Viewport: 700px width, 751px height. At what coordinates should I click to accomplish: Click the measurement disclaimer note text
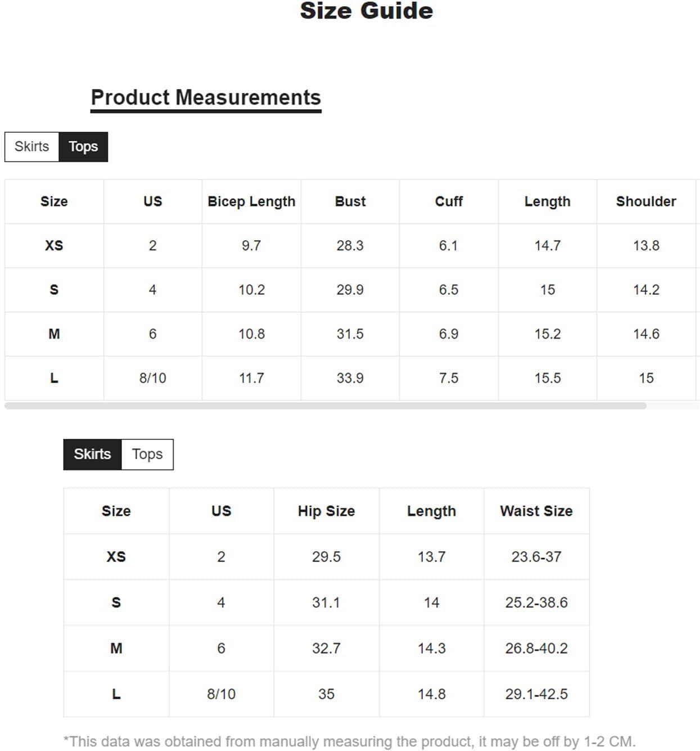(349, 741)
